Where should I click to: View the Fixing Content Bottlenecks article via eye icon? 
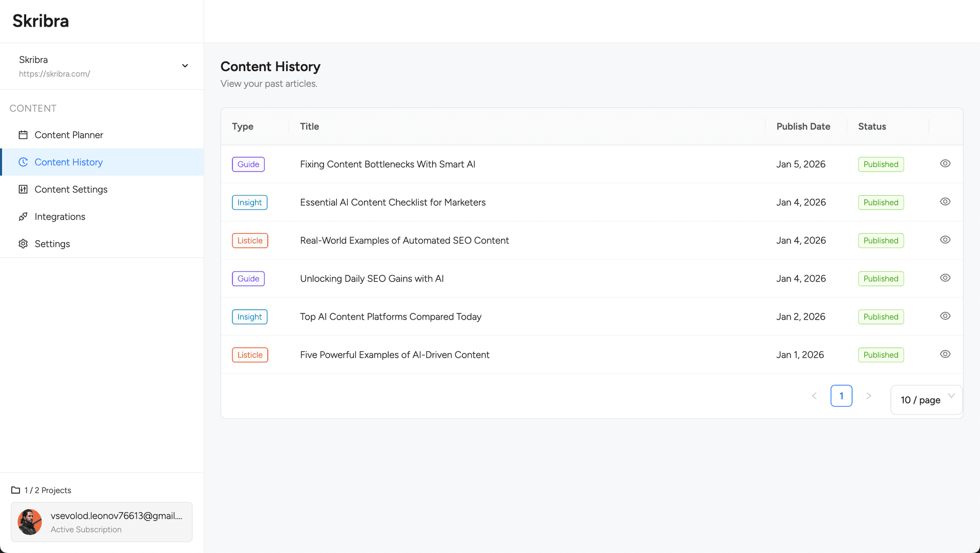click(945, 164)
